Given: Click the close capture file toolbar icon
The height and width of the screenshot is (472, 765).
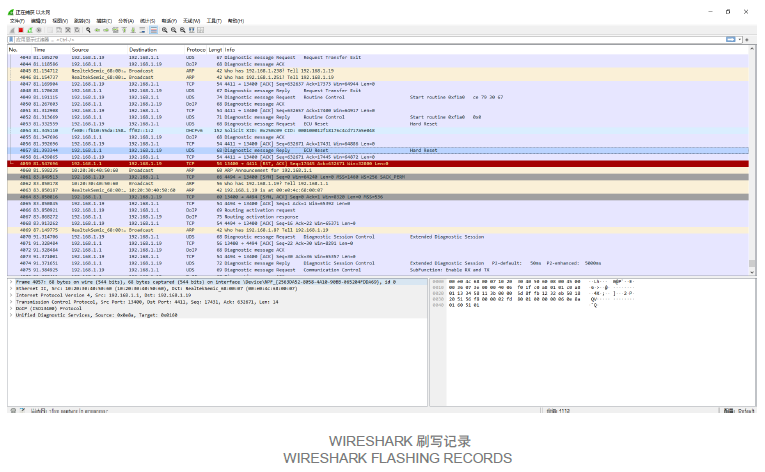Looking at the screenshot, I should pyautogui.click(x=68, y=30).
